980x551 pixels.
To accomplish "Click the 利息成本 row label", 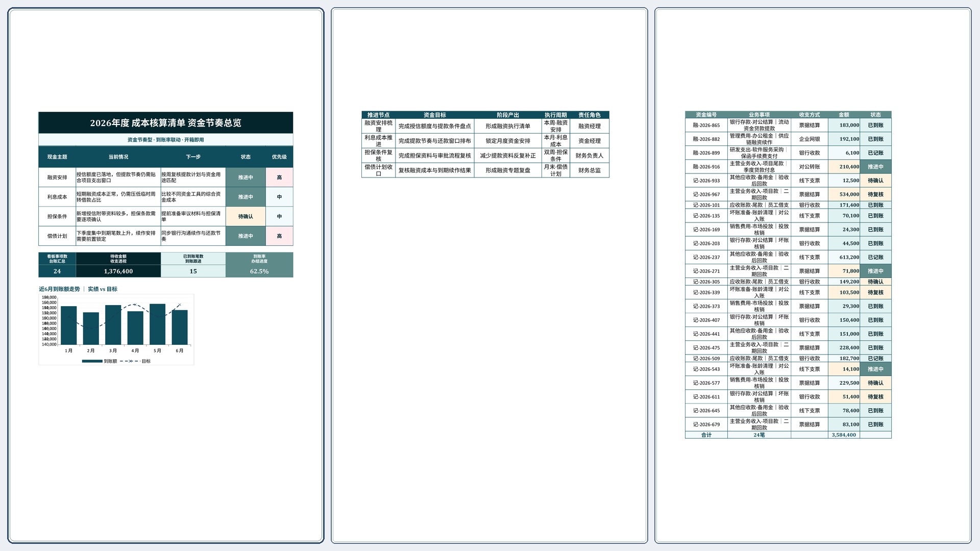I will pyautogui.click(x=57, y=197).
